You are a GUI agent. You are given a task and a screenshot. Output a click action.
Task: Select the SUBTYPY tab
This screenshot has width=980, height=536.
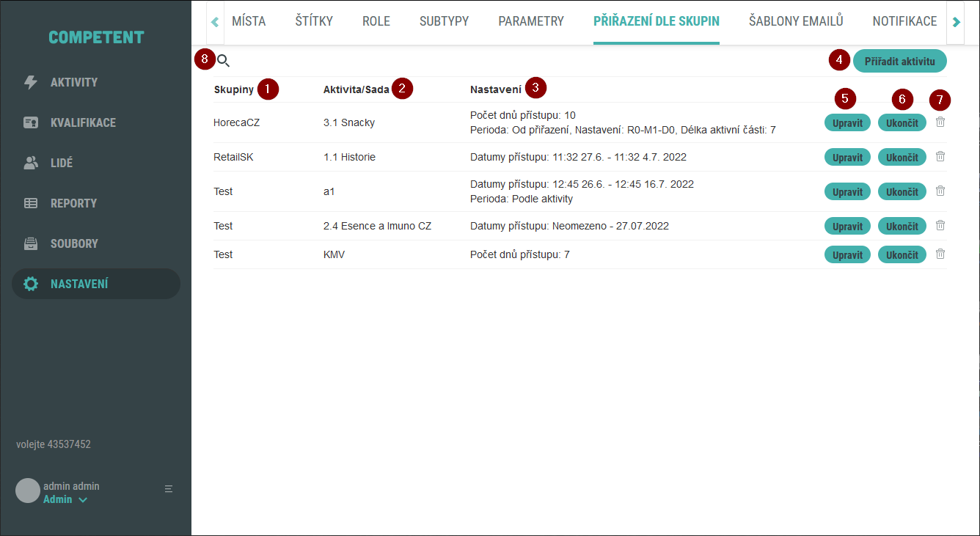click(x=444, y=21)
